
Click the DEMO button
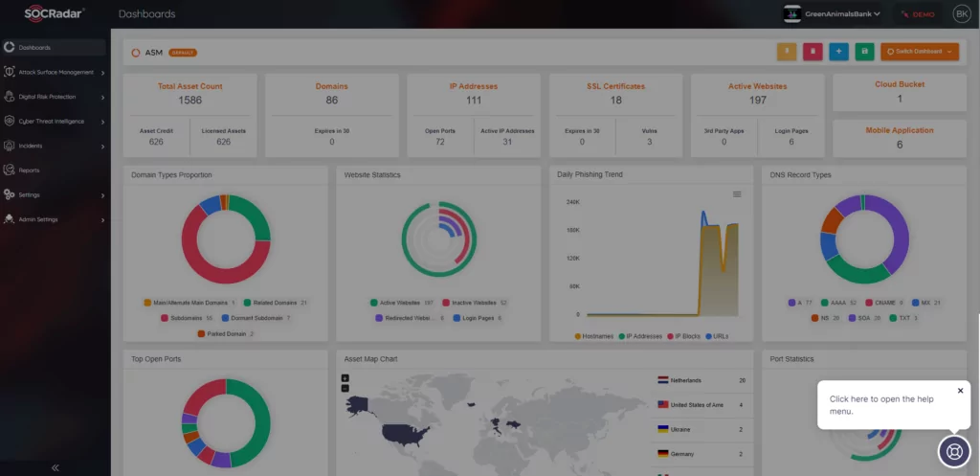click(x=918, y=13)
